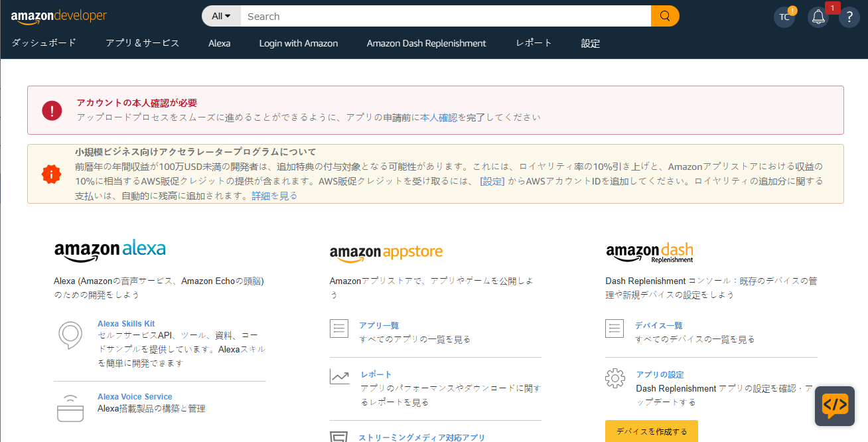
Task: Click into the Search input field
Action: coord(446,16)
